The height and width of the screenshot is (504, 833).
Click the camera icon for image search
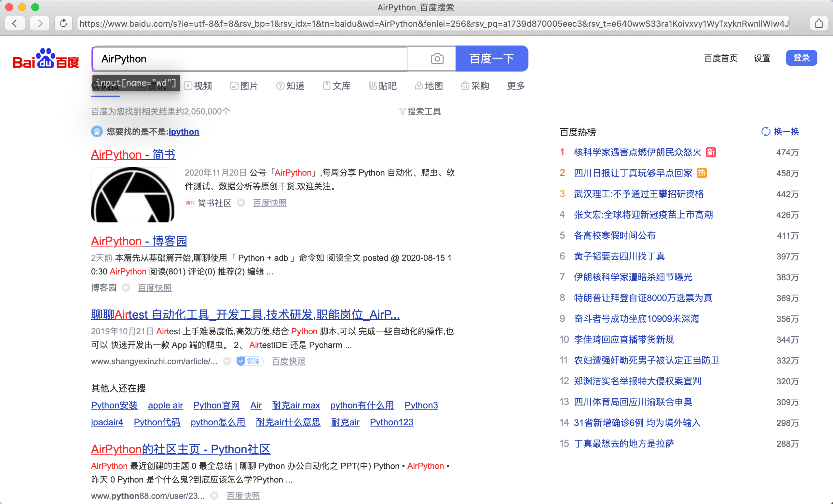click(437, 58)
